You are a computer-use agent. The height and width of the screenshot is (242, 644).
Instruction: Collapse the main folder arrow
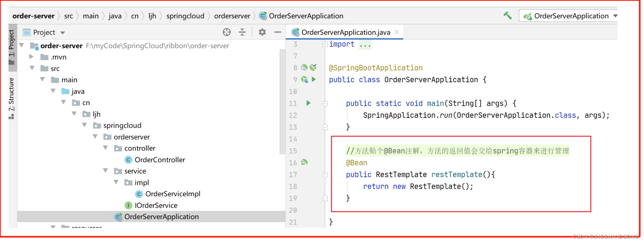(43, 80)
